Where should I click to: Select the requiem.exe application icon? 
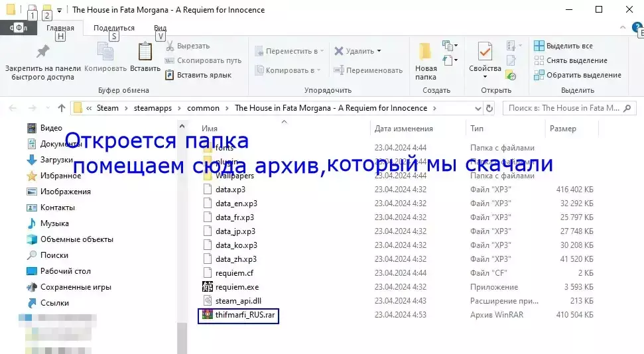click(x=208, y=286)
